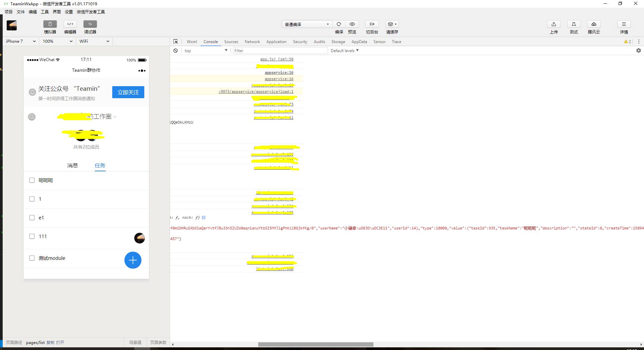
Task: Click the simulator (模拟器) toolbar icon
Action: point(50,24)
